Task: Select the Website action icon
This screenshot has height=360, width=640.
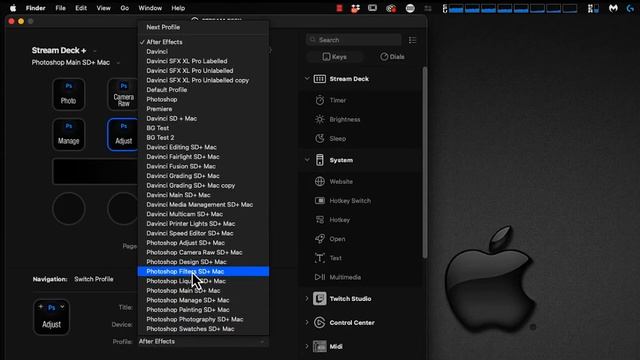Action: 320,181
